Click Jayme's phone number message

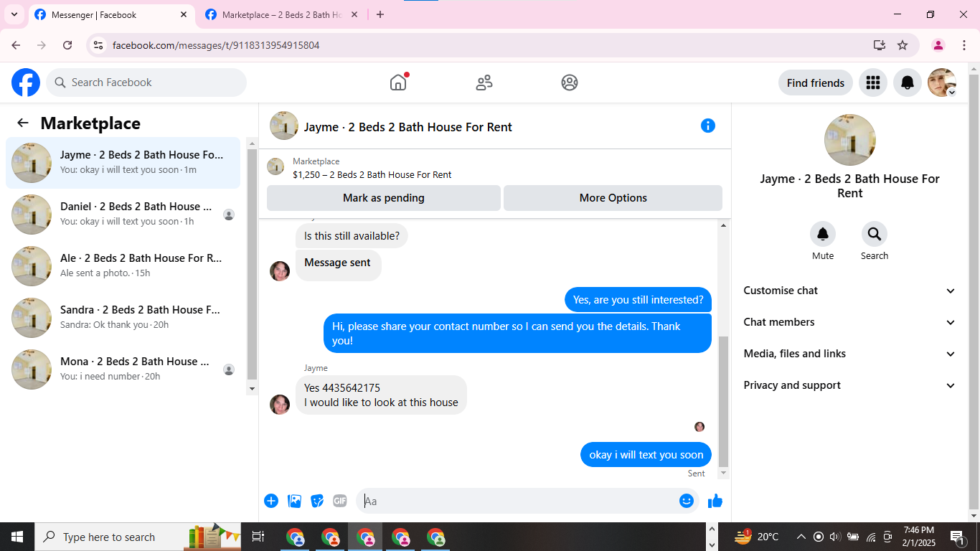381,395
